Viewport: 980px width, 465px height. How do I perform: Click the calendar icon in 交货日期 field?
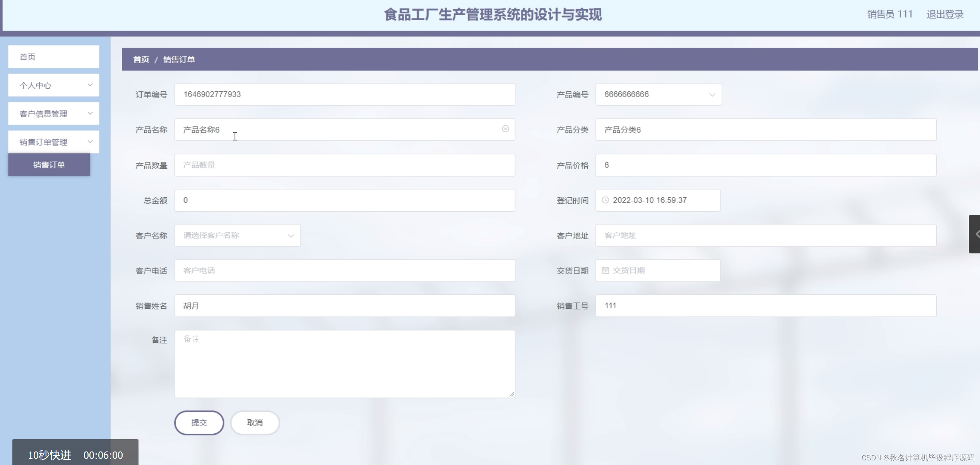[605, 270]
